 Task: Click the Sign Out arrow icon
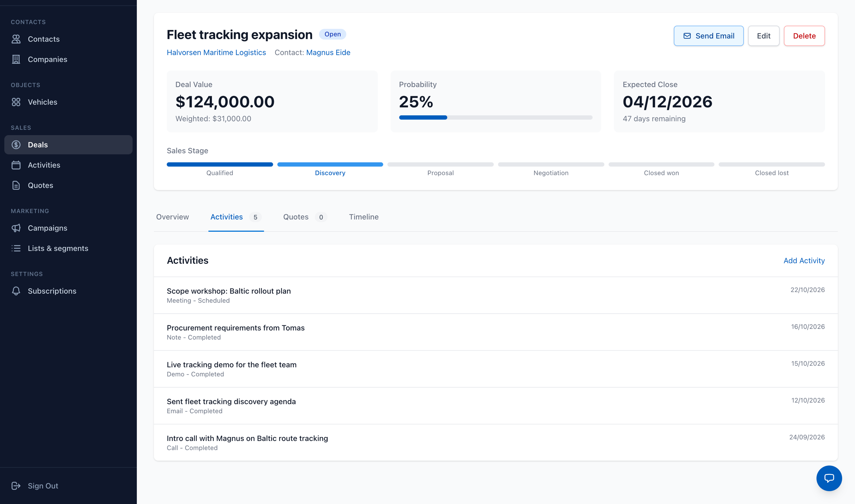tap(16, 486)
